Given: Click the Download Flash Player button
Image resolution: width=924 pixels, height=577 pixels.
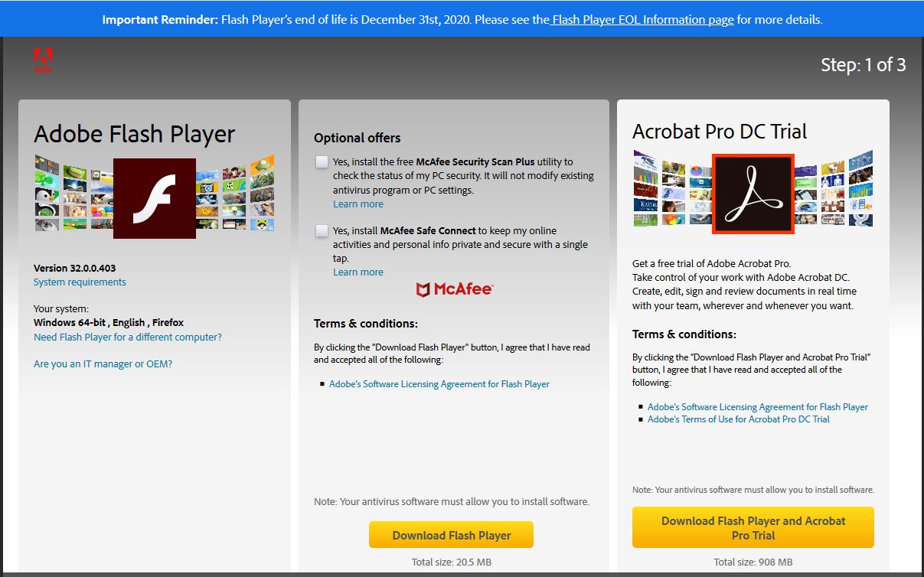Looking at the screenshot, I should (x=451, y=535).
